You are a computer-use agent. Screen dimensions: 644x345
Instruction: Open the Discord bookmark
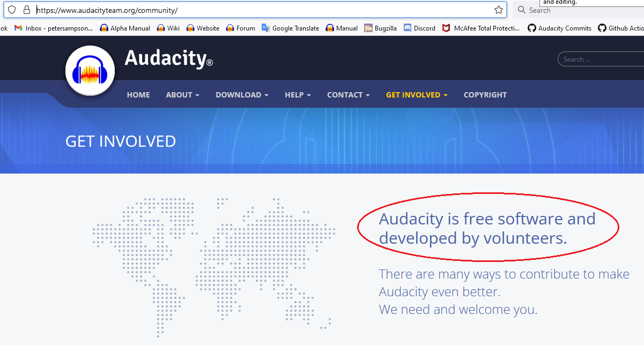click(x=419, y=28)
